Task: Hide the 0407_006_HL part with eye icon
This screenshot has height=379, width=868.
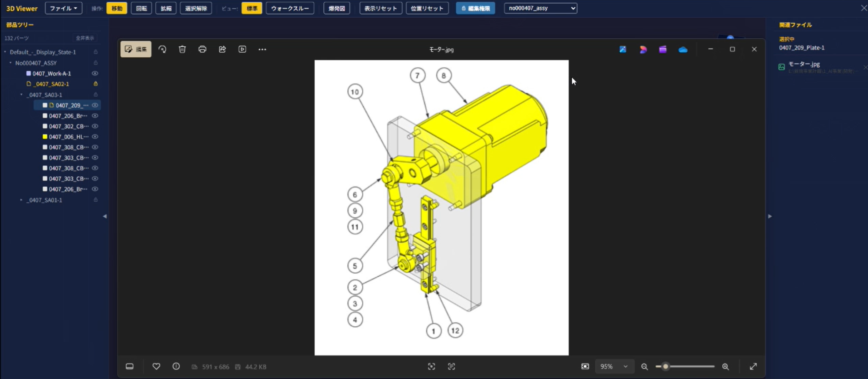Action: [95, 136]
